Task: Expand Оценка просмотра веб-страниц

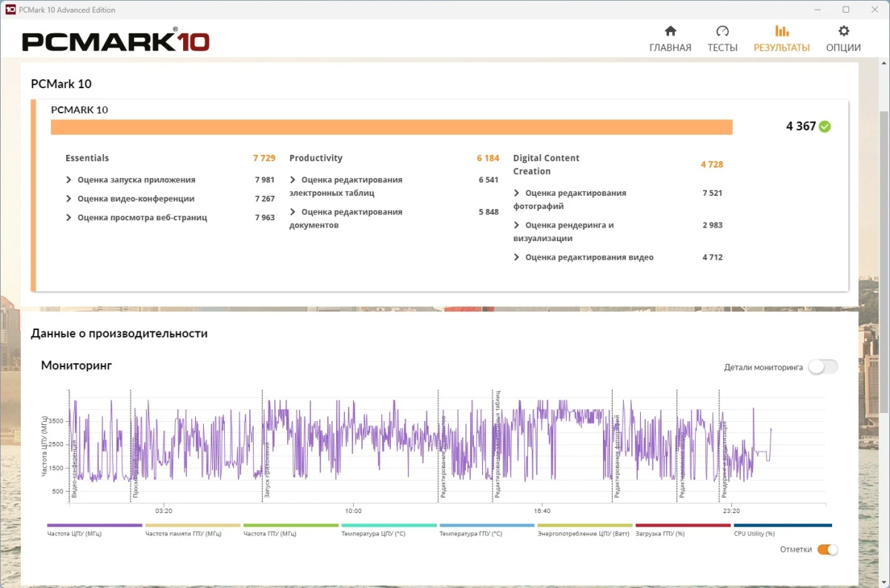Action: (x=68, y=218)
